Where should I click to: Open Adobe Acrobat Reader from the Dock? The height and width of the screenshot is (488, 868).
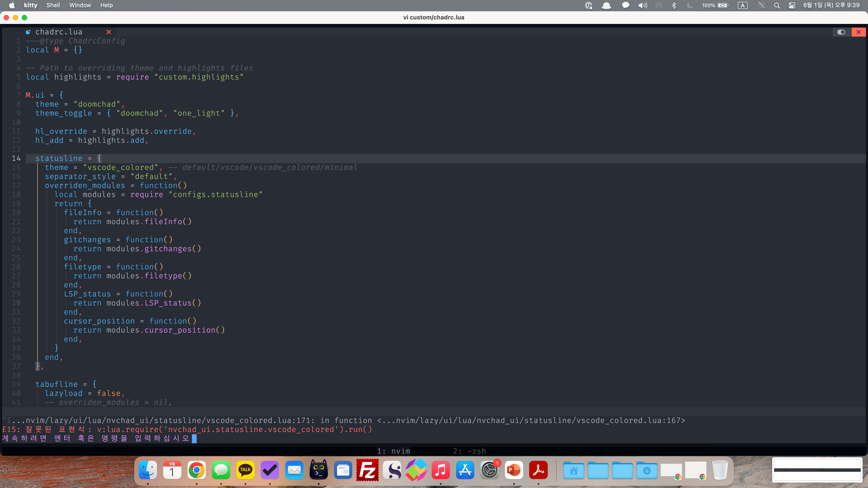[x=538, y=470]
